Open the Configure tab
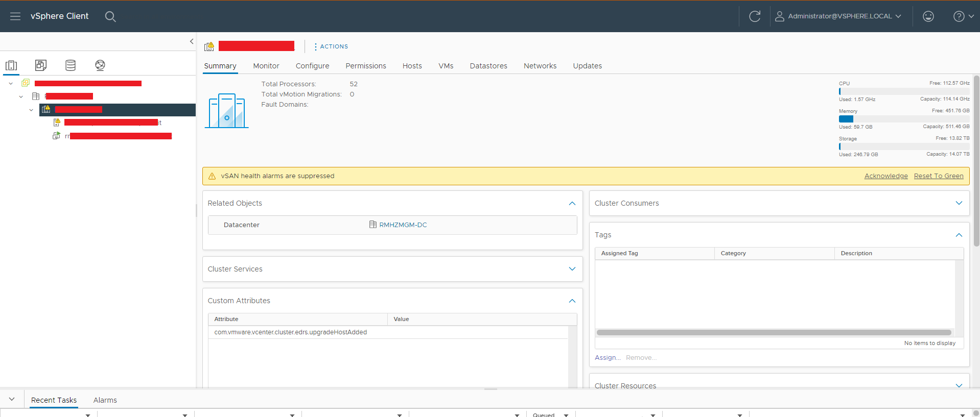Screen dimensions: 980x417 pos(312,66)
